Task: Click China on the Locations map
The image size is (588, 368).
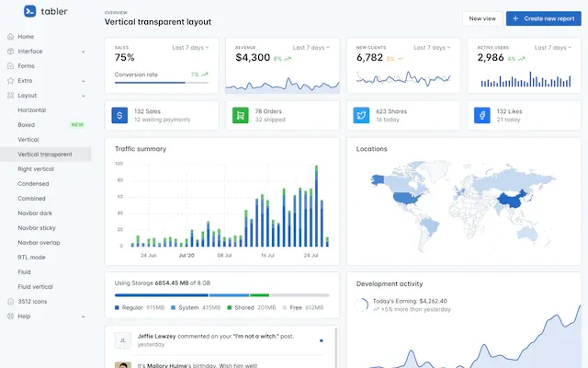Action: tap(513, 201)
